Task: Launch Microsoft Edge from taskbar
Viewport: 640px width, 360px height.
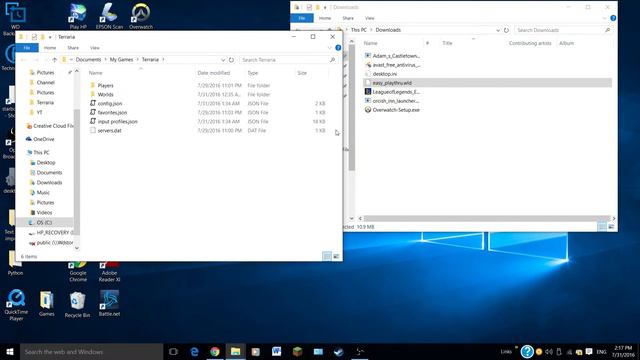Action: pos(194,351)
